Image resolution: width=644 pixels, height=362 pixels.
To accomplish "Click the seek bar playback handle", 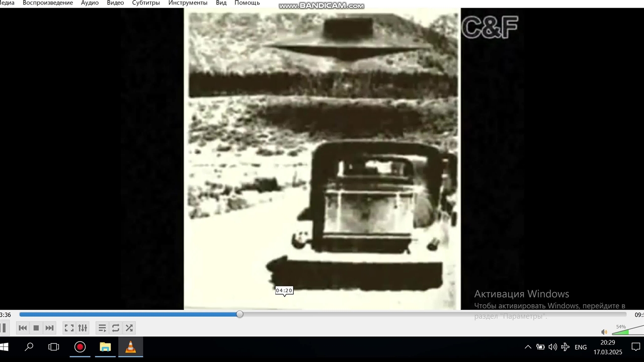I will [240, 314].
